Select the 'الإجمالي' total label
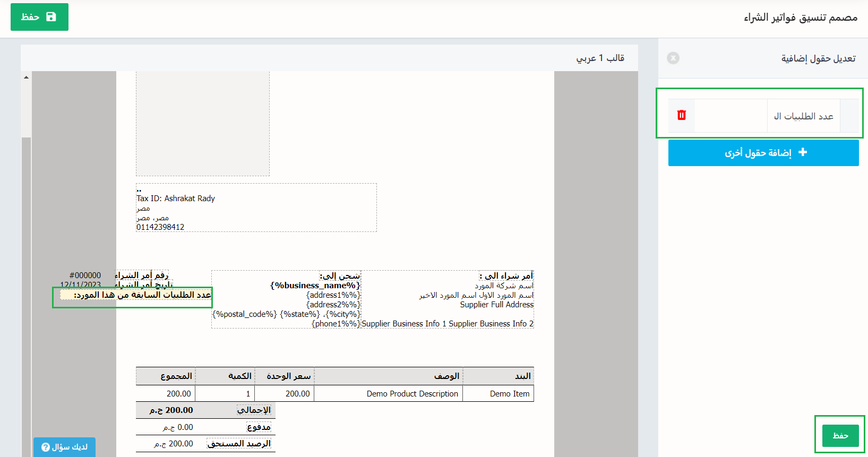 point(254,410)
